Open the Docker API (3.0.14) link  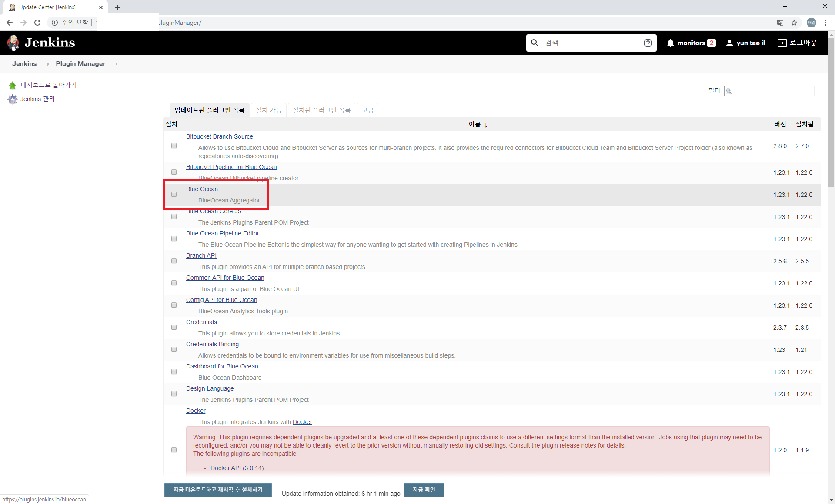237,468
